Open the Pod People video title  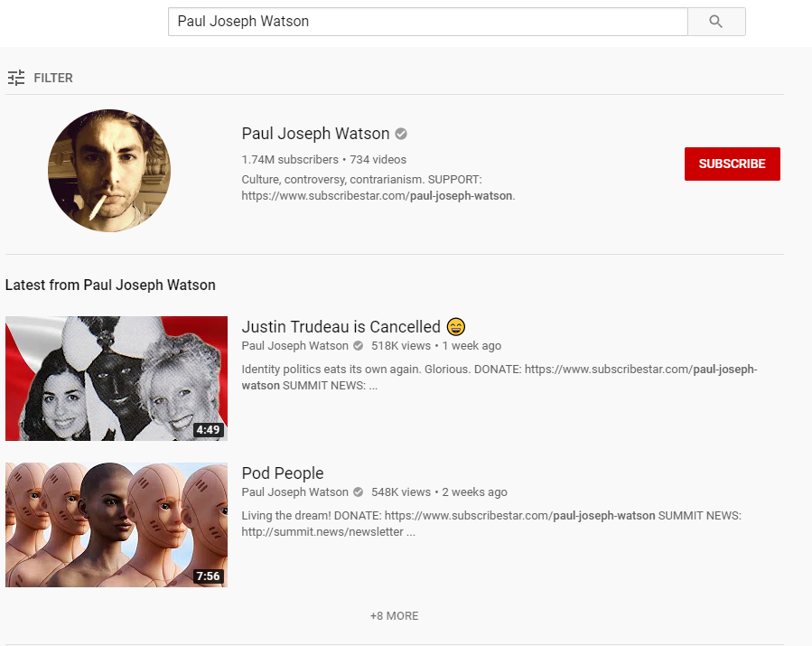(x=282, y=473)
